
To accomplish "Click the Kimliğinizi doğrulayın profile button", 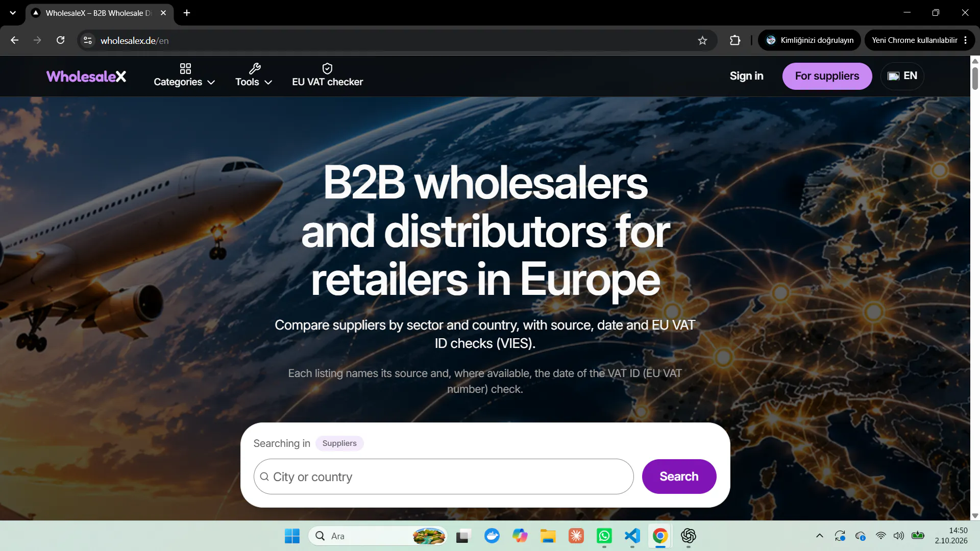I will coord(810,40).
